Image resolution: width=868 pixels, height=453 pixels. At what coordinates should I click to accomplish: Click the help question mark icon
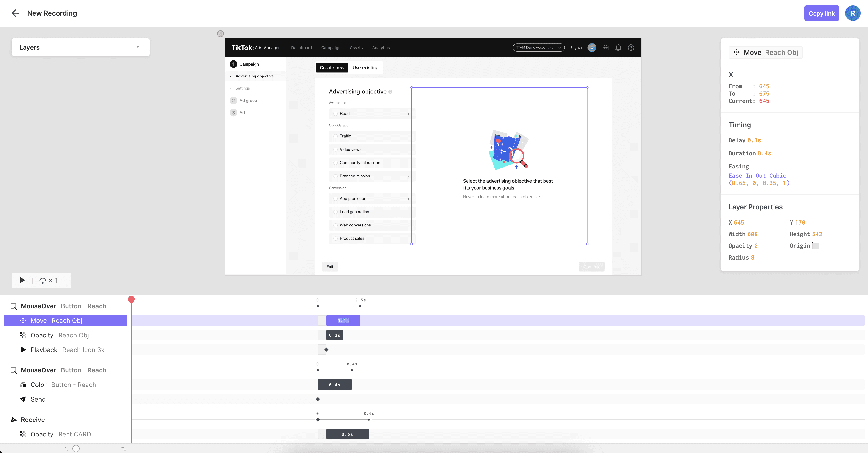[631, 48]
